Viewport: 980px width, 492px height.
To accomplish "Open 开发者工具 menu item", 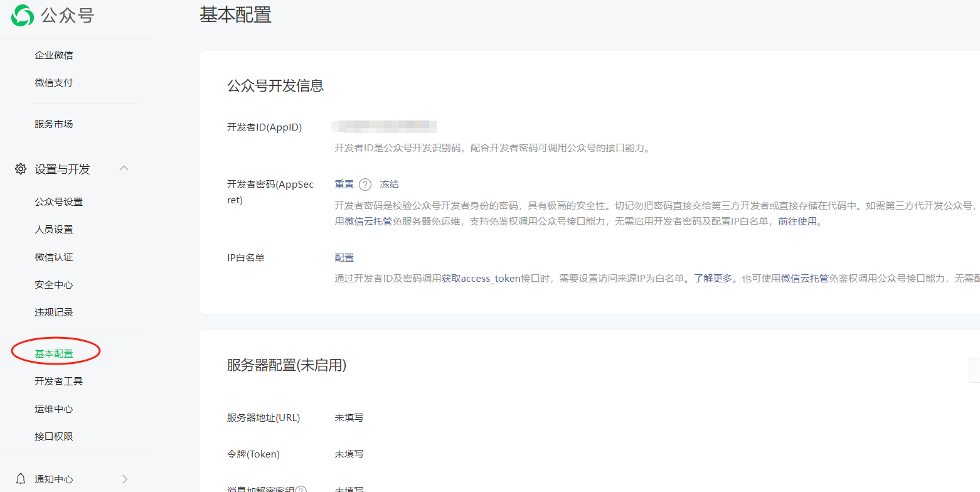I will [59, 382].
